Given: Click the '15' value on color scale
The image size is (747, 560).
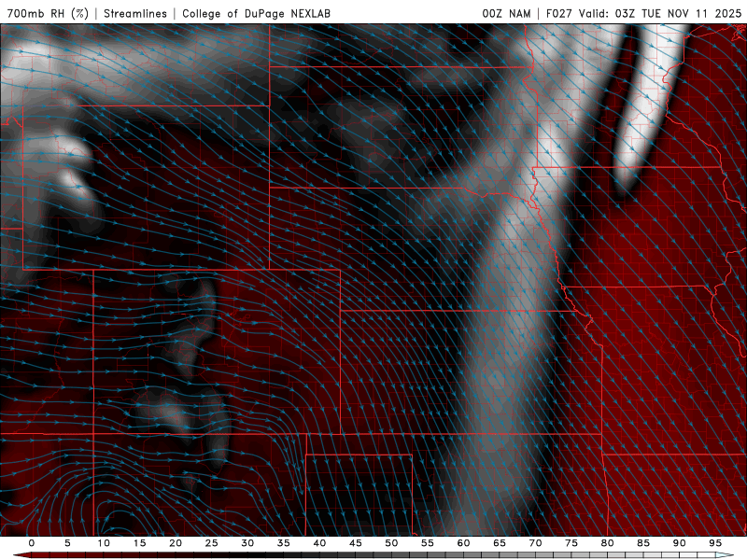Looking at the screenshot, I should coord(139,543).
